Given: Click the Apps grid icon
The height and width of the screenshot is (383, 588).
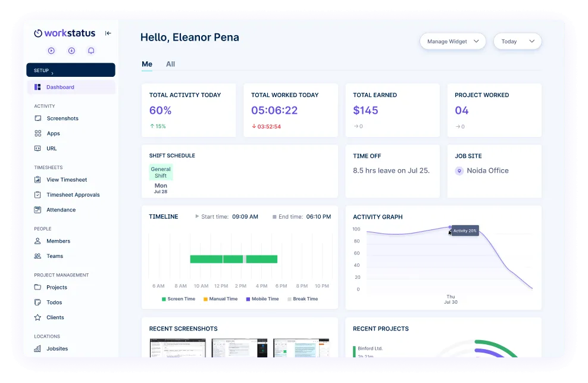Looking at the screenshot, I should 38,133.
